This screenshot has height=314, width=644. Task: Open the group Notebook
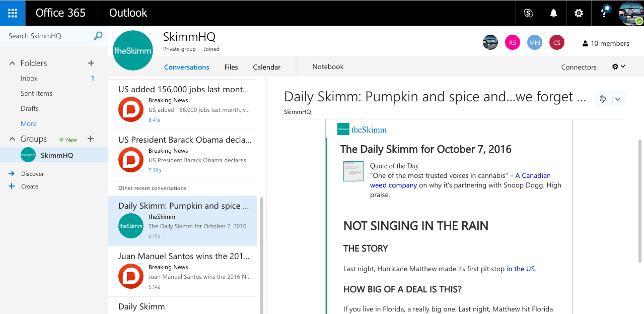(x=328, y=67)
